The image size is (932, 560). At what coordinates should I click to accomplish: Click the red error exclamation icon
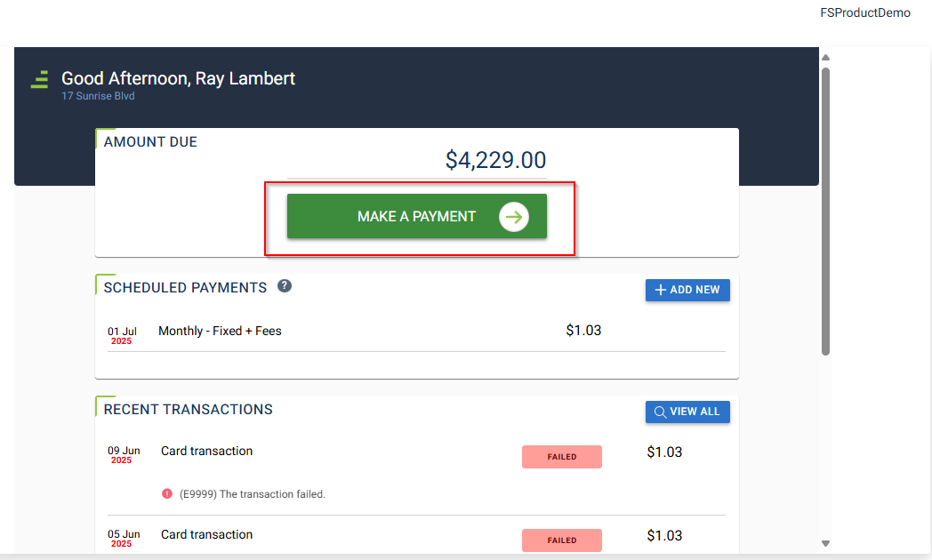[167, 494]
